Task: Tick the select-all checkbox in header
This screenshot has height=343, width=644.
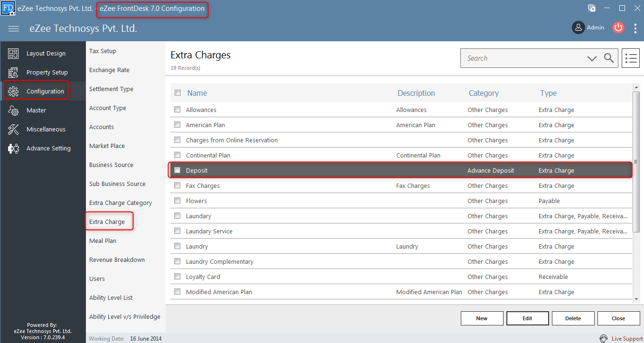Action: pyautogui.click(x=177, y=93)
